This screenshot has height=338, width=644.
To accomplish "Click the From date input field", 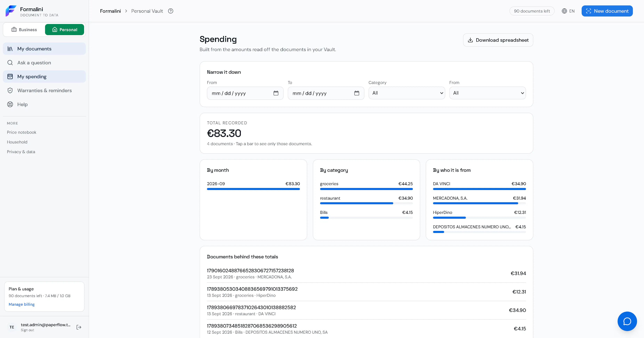I will [x=245, y=93].
